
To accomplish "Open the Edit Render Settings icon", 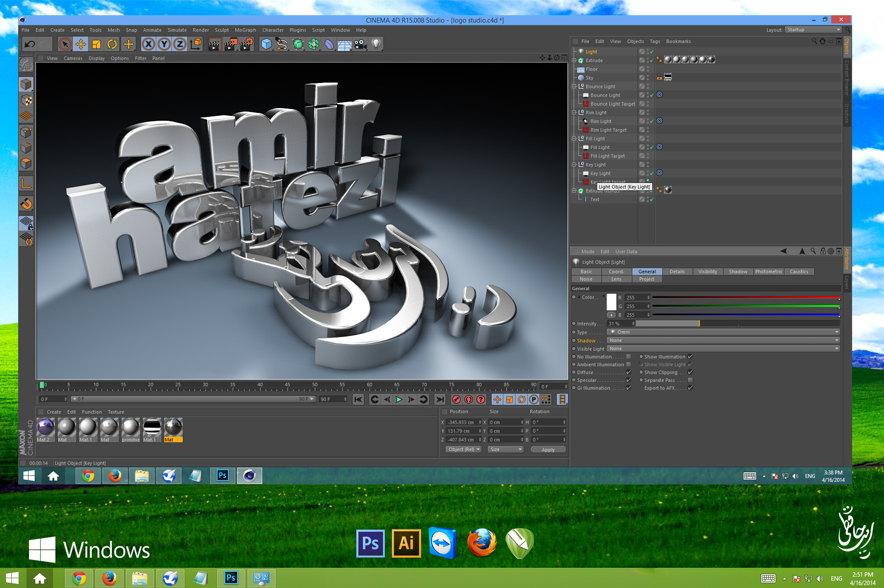I will [246, 44].
